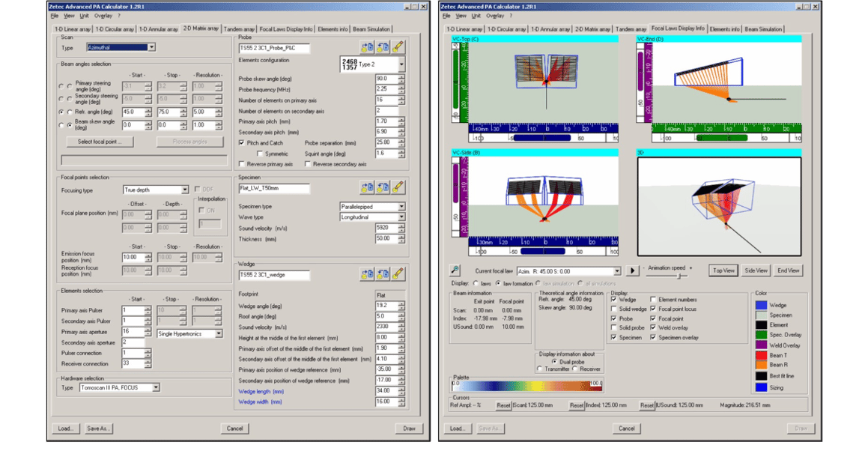Reset the Scan cursor

click(x=503, y=405)
